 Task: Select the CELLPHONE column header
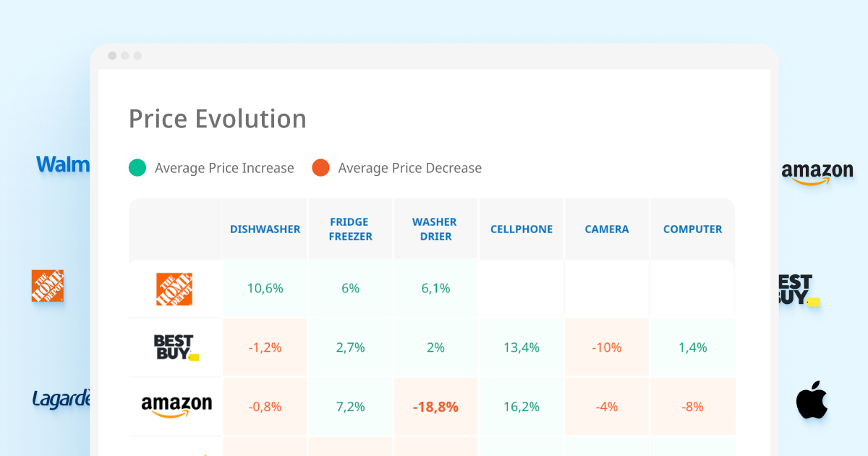[521, 229]
